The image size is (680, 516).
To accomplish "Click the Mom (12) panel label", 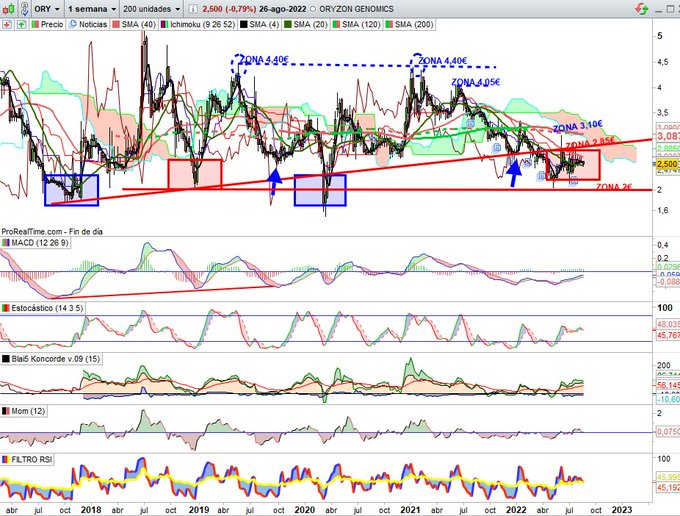I will [x=24, y=411].
